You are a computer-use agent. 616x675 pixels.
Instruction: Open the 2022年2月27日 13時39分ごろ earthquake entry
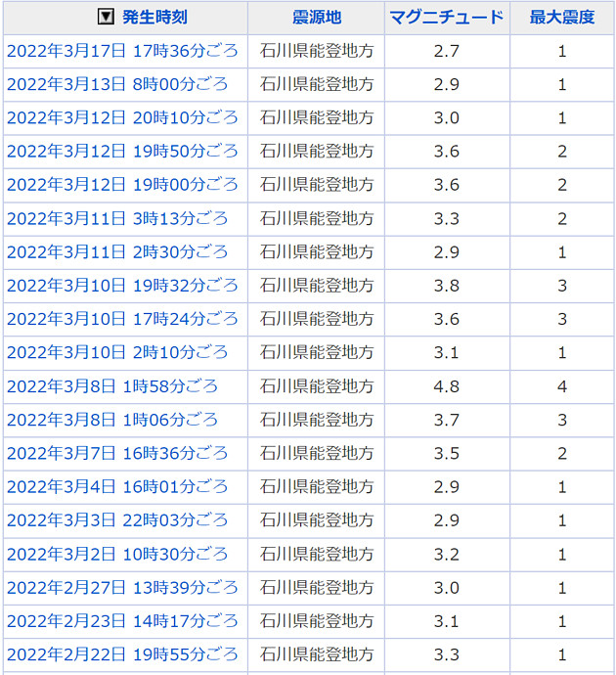[122, 588]
